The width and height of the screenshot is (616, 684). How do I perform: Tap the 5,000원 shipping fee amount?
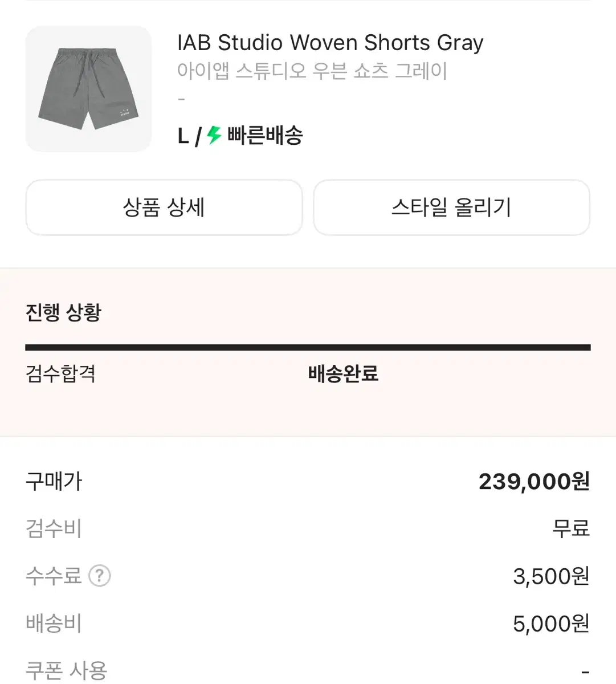pyautogui.click(x=550, y=624)
